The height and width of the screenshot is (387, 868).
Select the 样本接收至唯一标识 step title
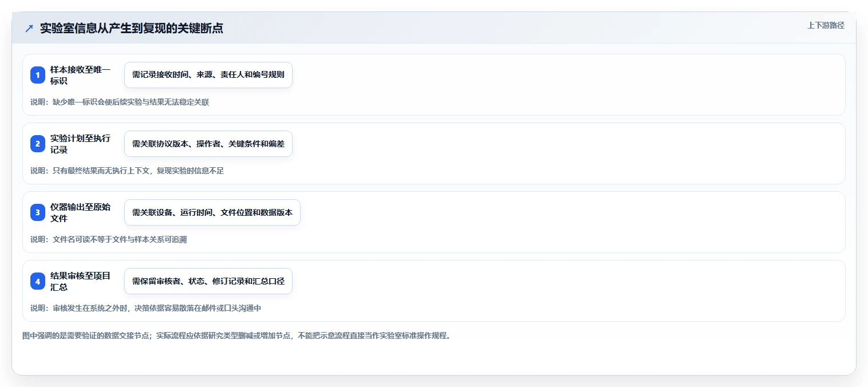coord(80,75)
